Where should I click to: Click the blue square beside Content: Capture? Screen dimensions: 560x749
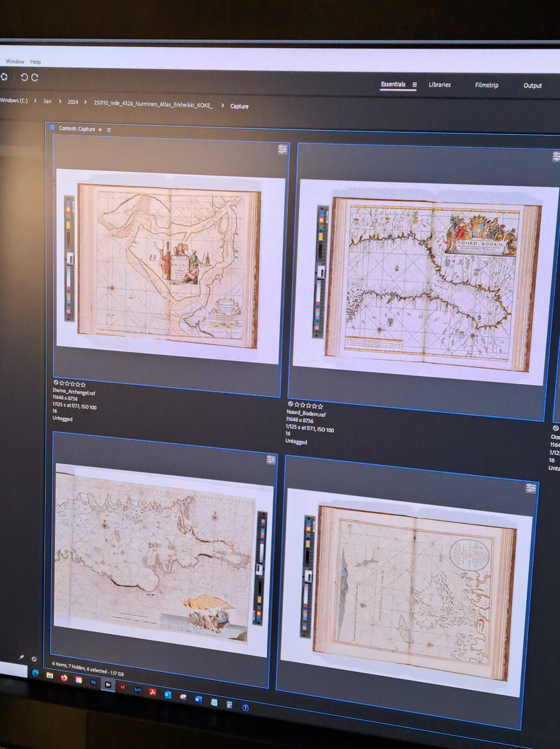[52, 127]
